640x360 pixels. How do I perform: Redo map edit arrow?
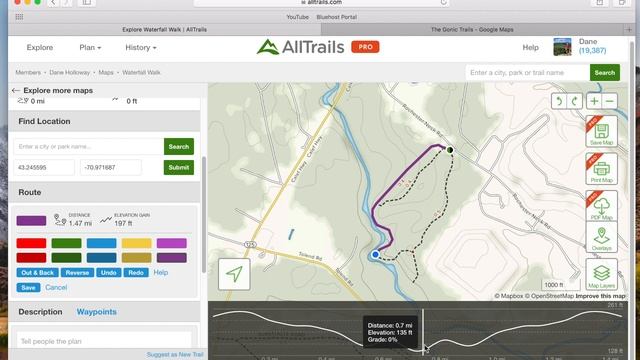[574, 101]
